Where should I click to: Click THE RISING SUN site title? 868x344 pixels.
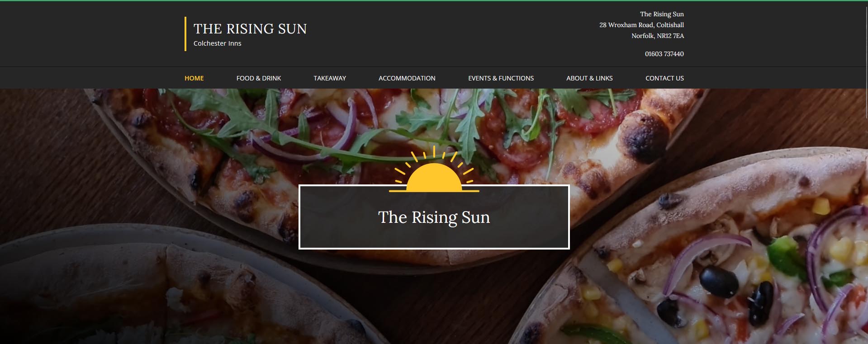250,29
